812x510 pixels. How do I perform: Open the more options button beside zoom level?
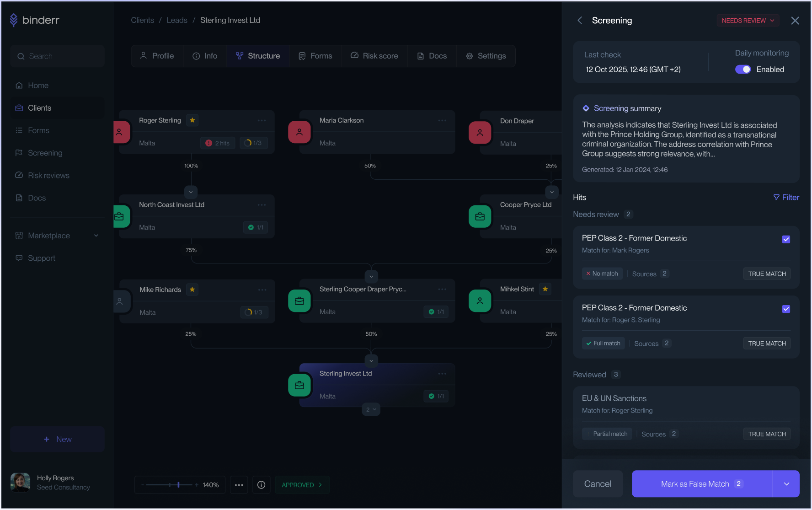(x=239, y=485)
